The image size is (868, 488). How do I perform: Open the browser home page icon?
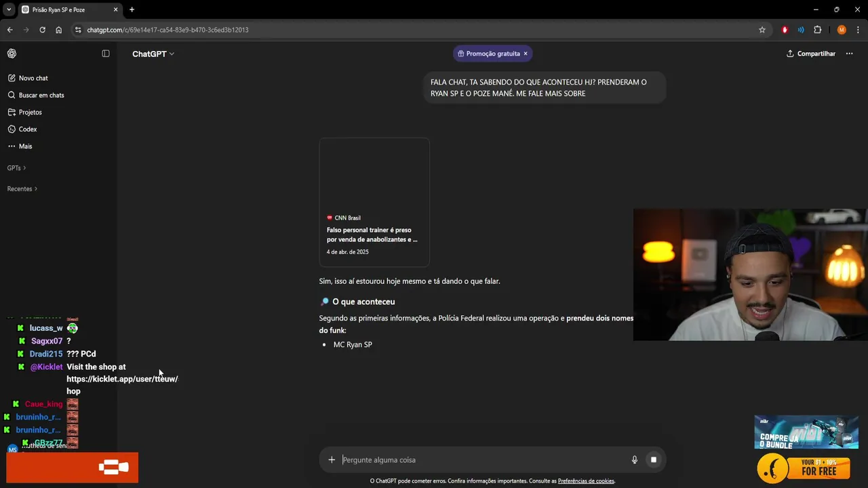click(x=58, y=30)
